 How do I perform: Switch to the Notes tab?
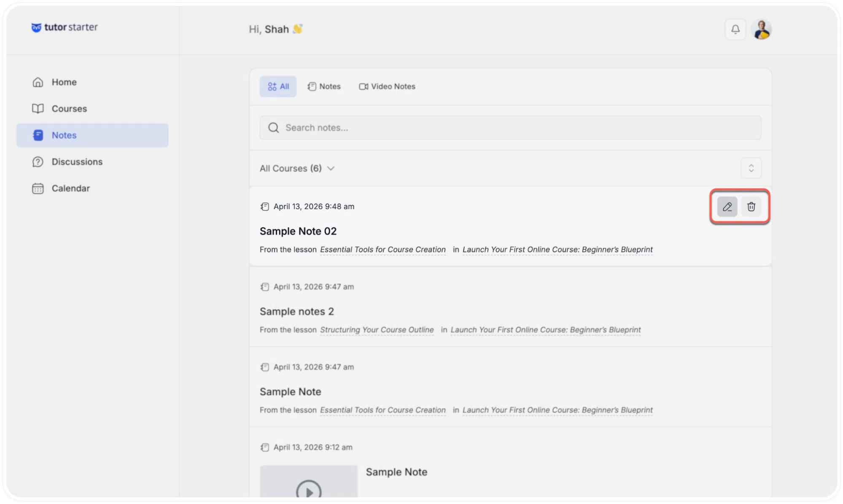(324, 86)
